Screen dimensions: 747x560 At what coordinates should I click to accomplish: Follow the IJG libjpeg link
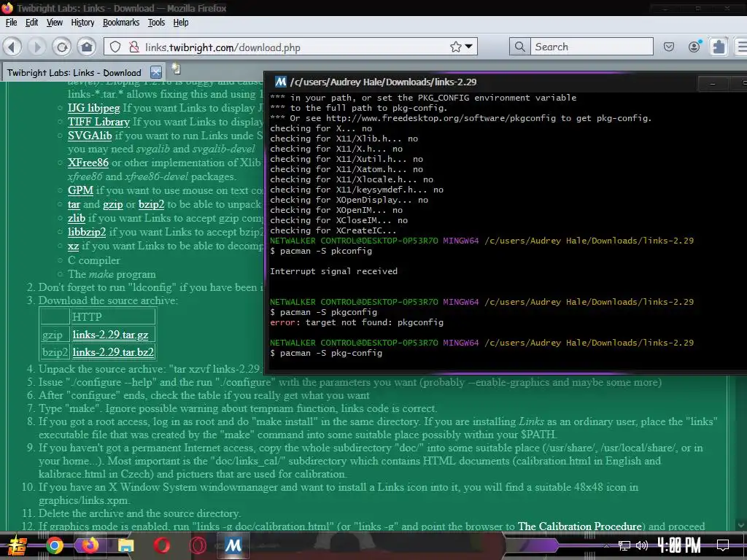click(94, 108)
